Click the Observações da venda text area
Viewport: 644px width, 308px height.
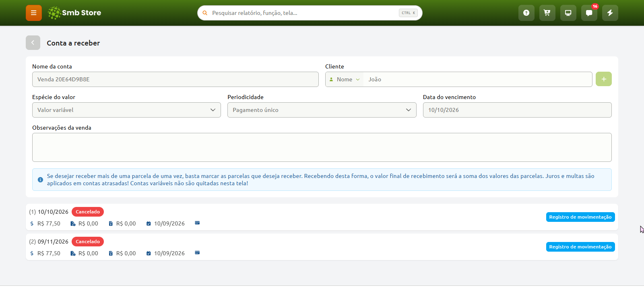coord(322,147)
